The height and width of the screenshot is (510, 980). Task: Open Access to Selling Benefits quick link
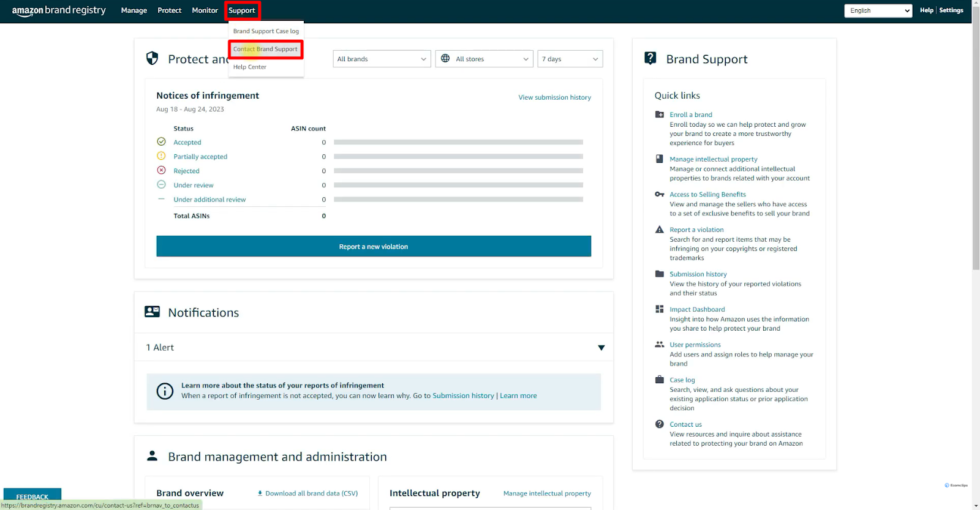pyautogui.click(x=707, y=194)
